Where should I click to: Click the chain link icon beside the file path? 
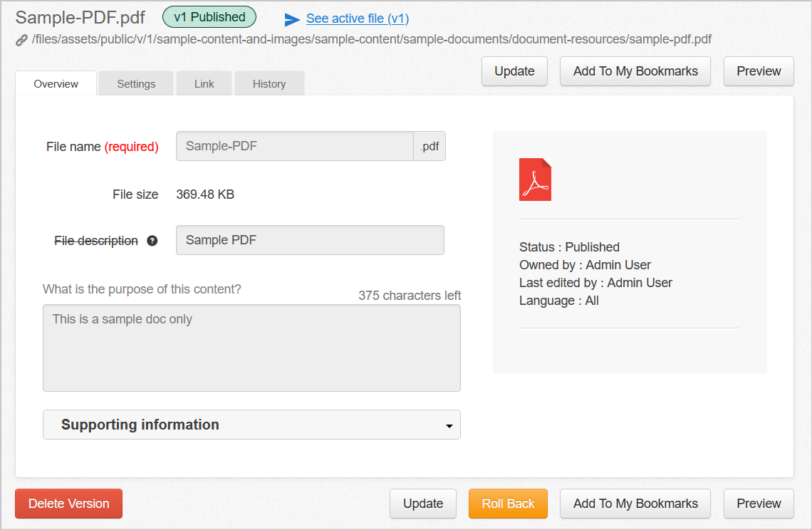(x=21, y=39)
